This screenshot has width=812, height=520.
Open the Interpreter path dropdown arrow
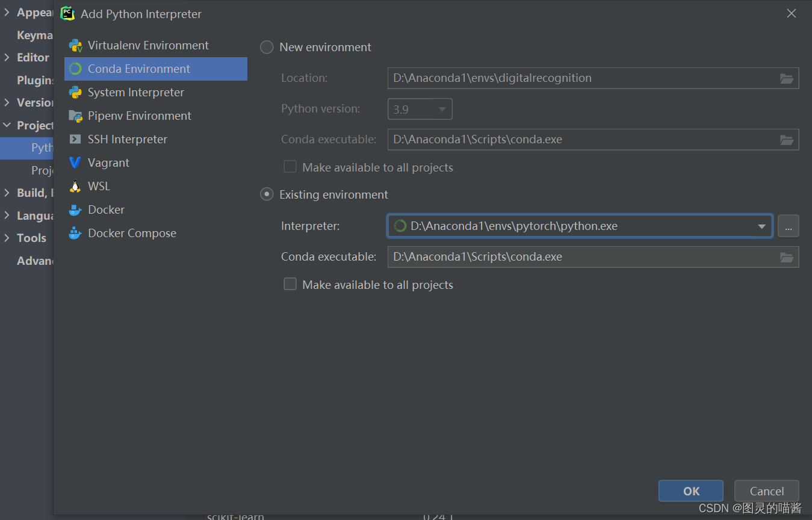[761, 226]
